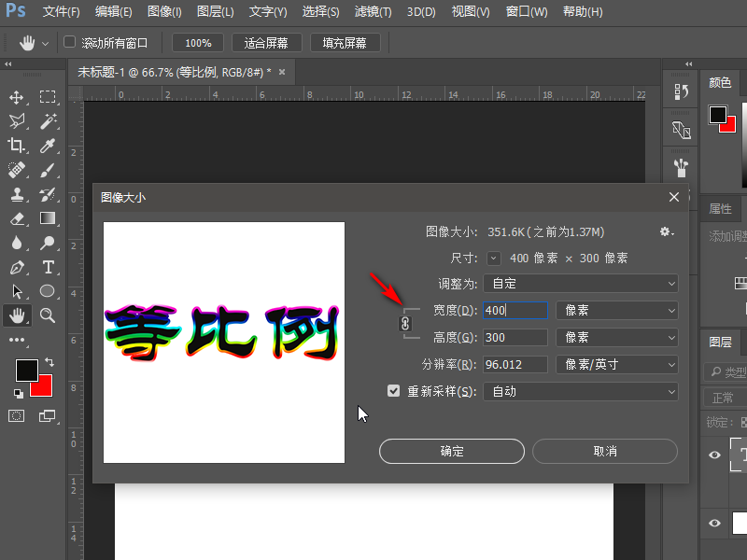The height and width of the screenshot is (560, 747).
Task: Select the Move tool
Action: 17,98
